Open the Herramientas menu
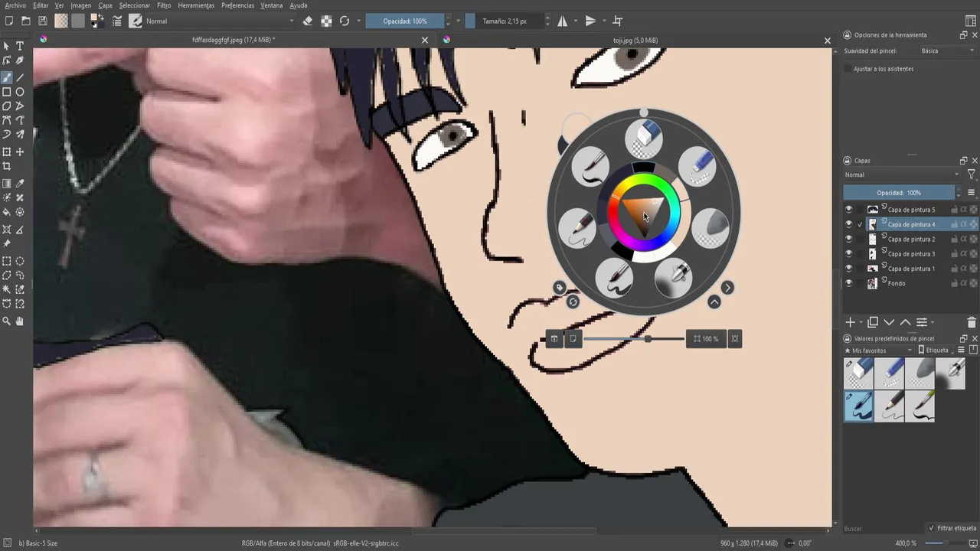The image size is (980, 551). pos(196,5)
